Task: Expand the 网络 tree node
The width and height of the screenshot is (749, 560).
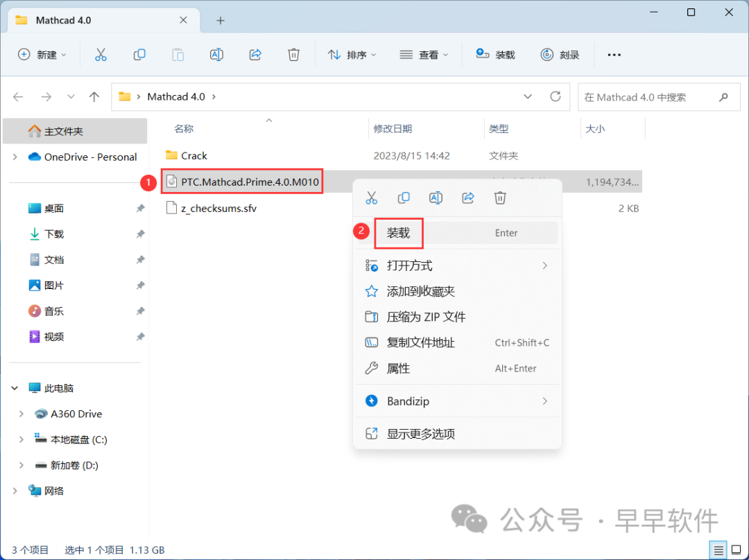Action: click(15, 491)
